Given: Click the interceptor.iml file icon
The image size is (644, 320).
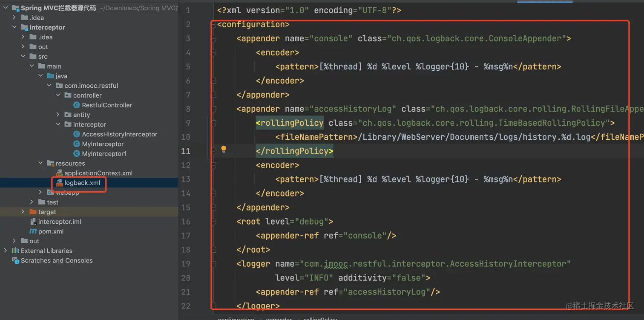Looking at the screenshot, I should point(33,222).
